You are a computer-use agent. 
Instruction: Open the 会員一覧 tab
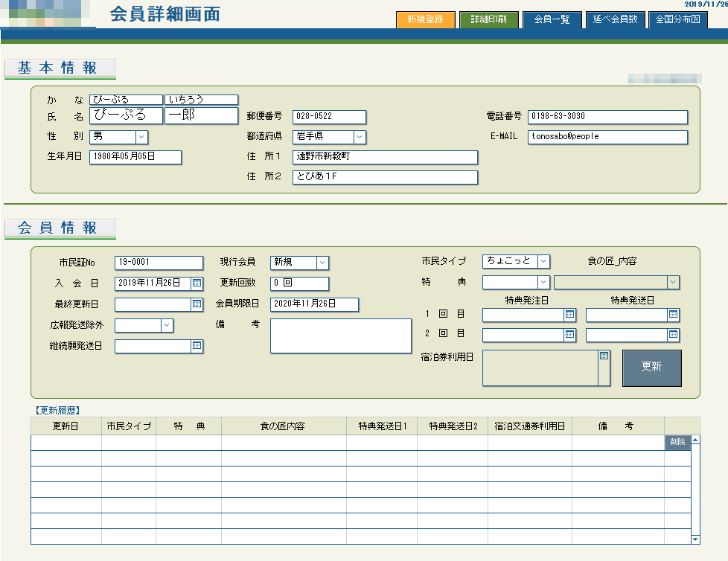click(x=552, y=19)
